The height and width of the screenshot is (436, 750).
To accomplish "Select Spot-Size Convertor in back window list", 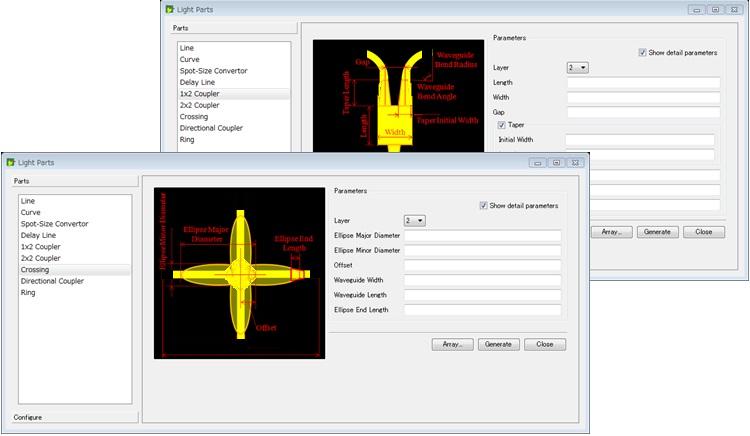I will (x=234, y=71).
